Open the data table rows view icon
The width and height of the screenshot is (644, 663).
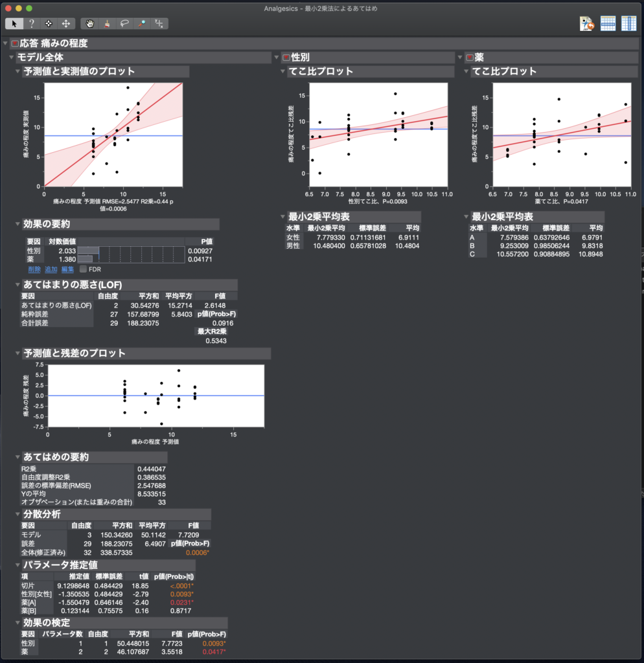(608, 23)
